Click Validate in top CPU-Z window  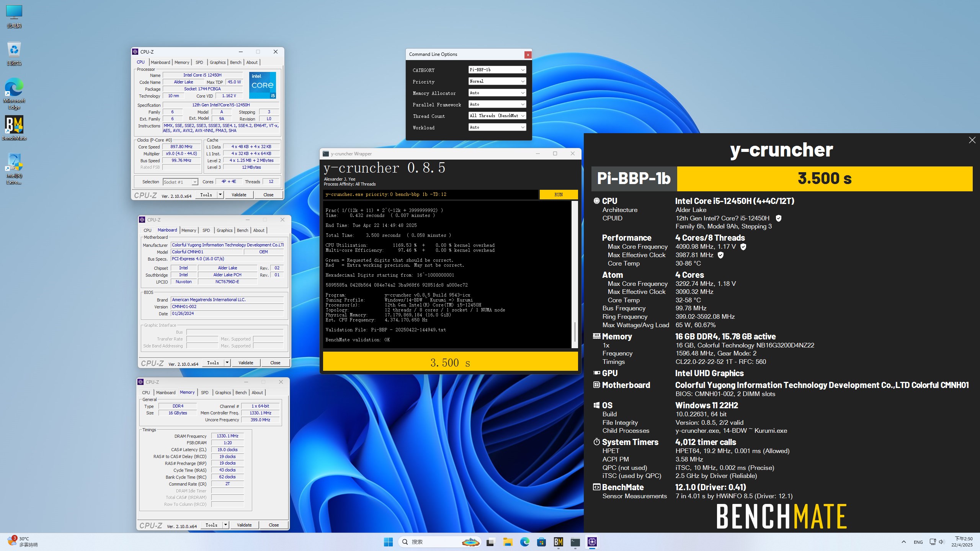(239, 195)
